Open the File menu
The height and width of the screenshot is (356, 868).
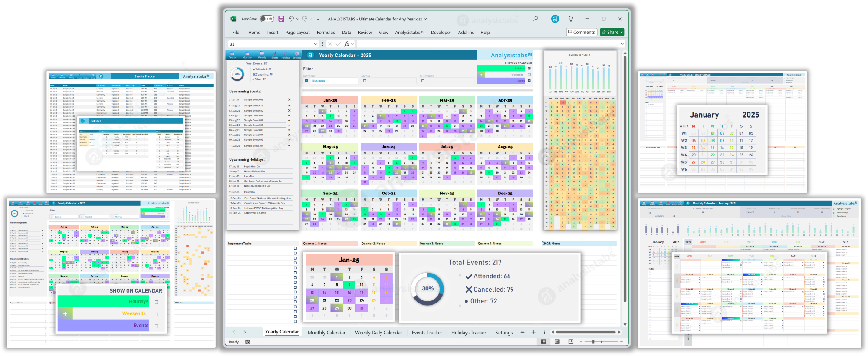point(236,33)
